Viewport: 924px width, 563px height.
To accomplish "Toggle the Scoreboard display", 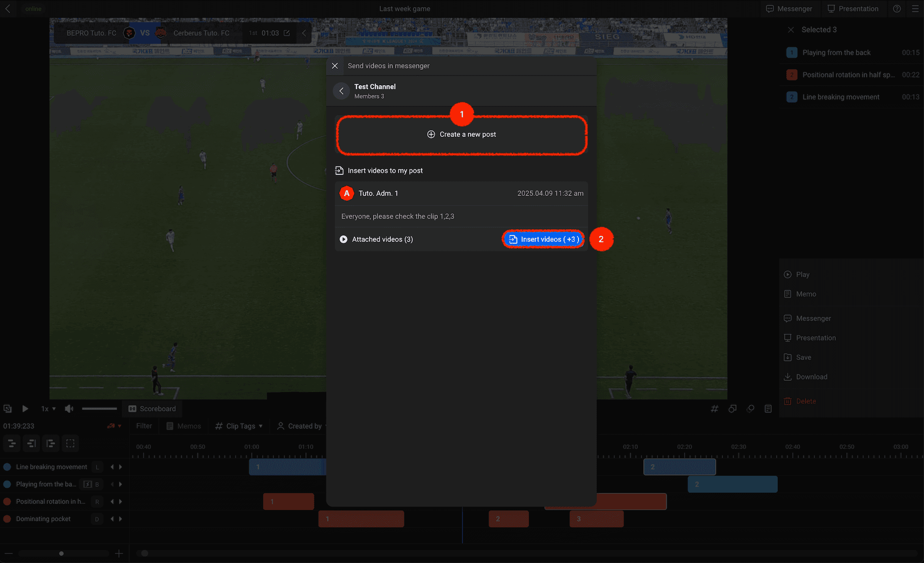I will click(152, 409).
